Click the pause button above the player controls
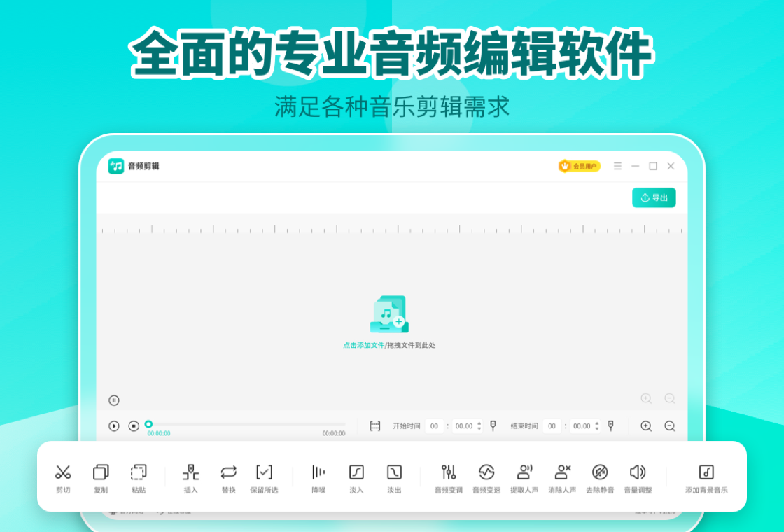784x532 pixels. (x=114, y=400)
